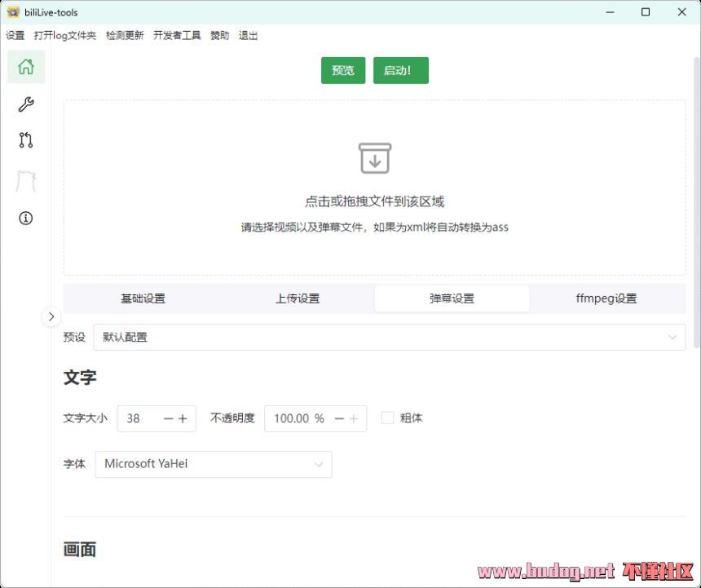
Task: Open the 检测更新 menu item
Action: pos(125,36)
